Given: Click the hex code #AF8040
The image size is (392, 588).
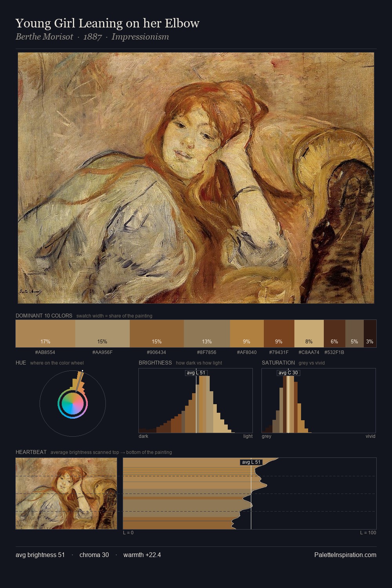Looking at the screenshot, I should point(247,352).
